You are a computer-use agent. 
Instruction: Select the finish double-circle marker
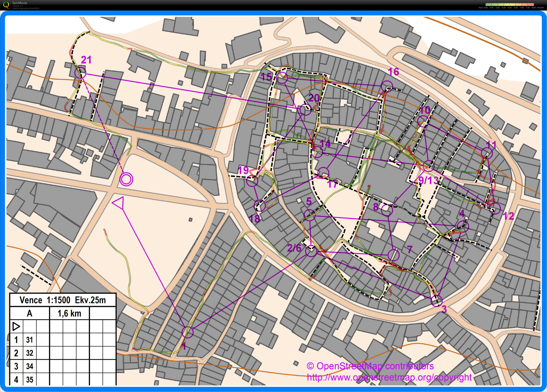click(x=126, y=179)
